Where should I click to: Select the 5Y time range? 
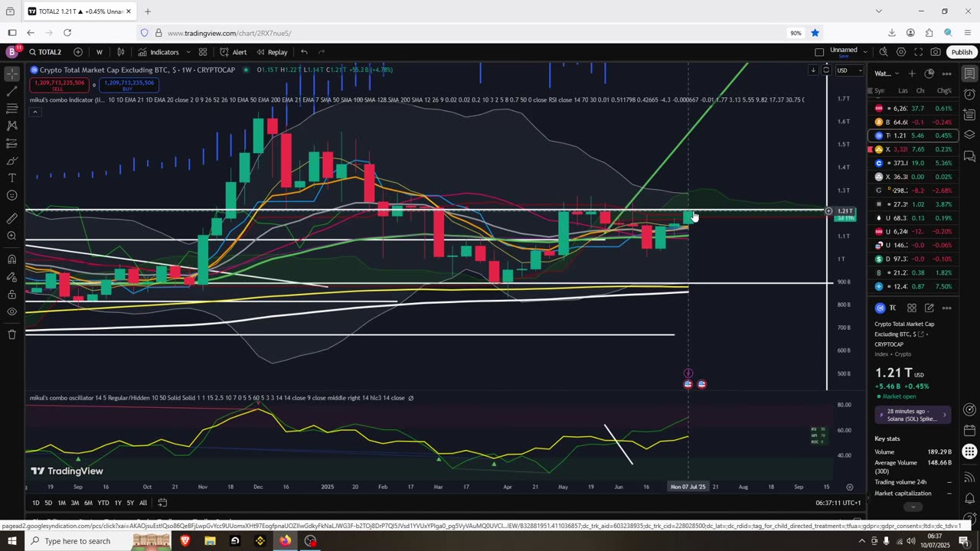pos(130,503)
